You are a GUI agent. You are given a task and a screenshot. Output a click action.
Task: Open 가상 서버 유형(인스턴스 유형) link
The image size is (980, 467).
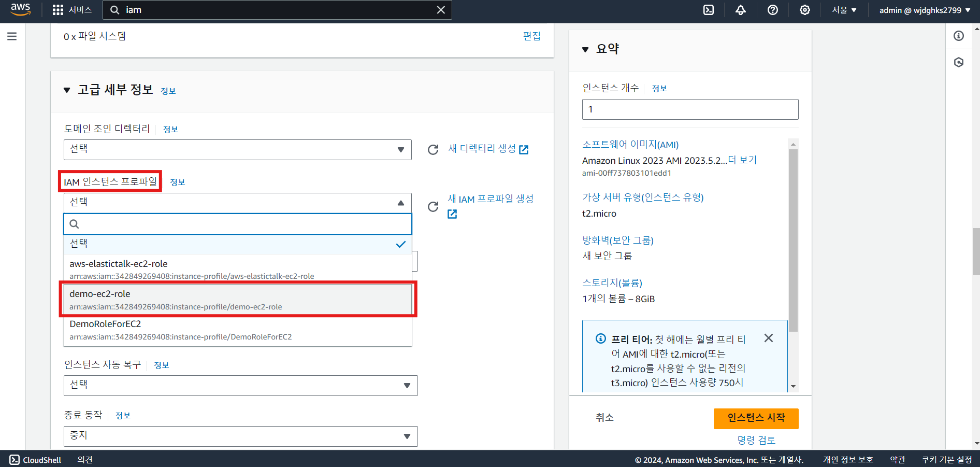point(643,197)
